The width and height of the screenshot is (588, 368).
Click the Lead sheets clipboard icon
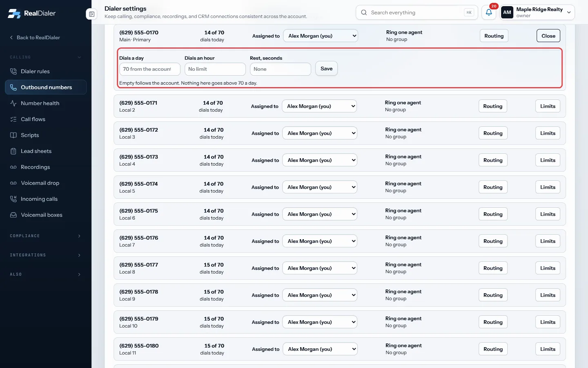point(13,151)
